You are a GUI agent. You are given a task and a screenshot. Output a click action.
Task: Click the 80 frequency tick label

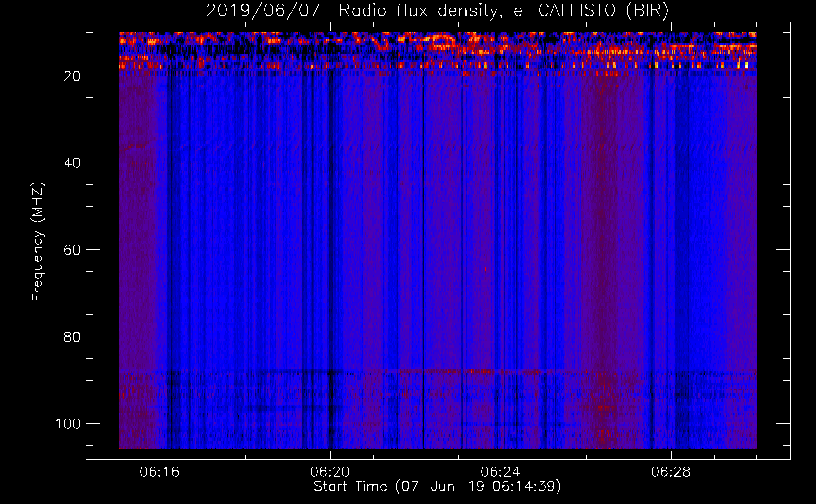point(72,337)
